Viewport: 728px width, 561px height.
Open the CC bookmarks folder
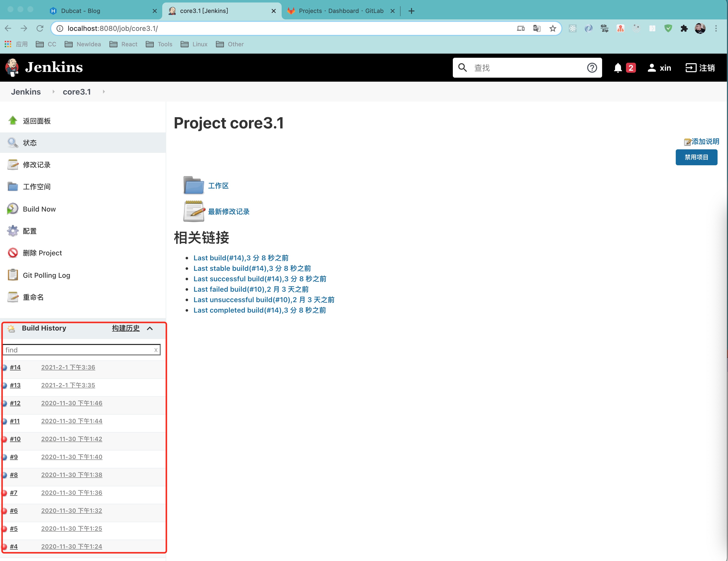coord(46,44)
